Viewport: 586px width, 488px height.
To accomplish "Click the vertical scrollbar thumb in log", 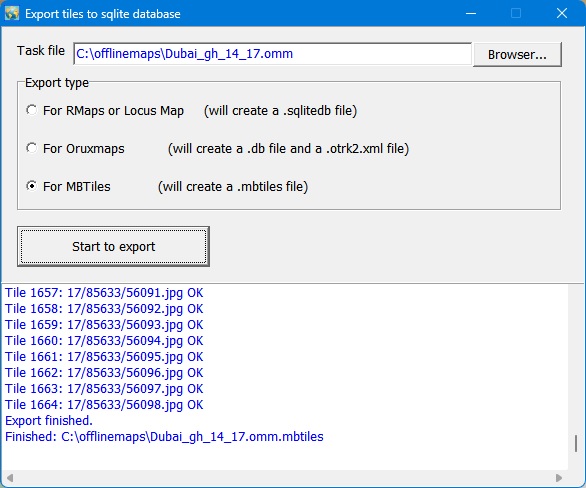I will 576,444.
